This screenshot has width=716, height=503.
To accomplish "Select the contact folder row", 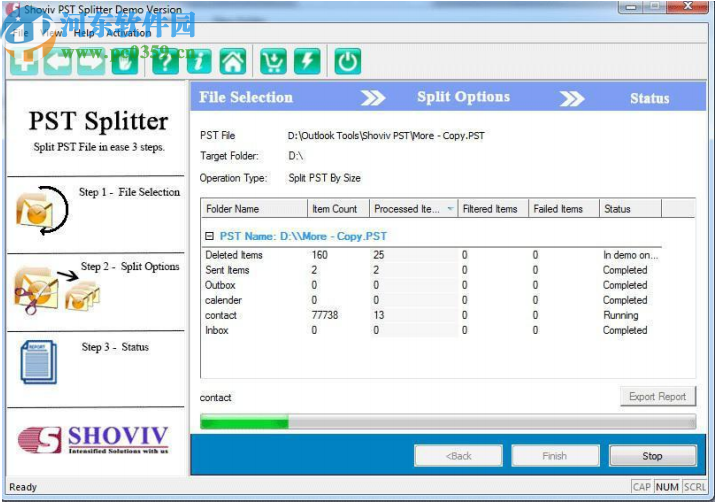I will point(432,315).
